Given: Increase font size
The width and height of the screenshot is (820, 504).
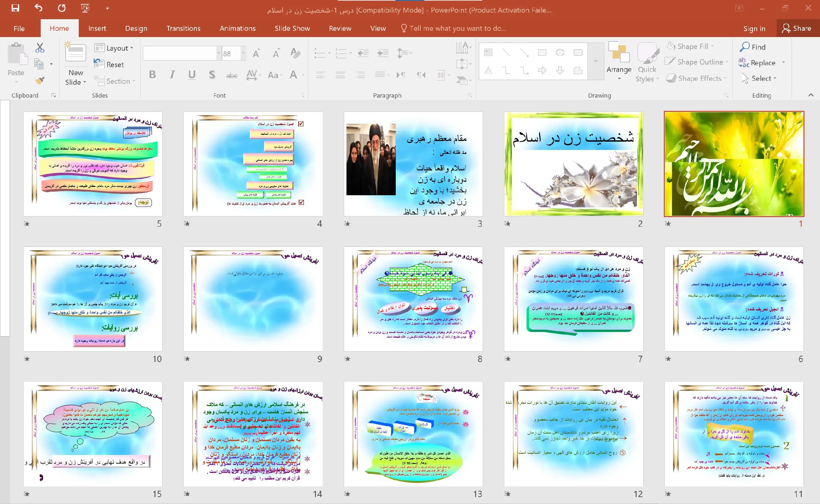Looking at the screenshot, I should [256, 53].
